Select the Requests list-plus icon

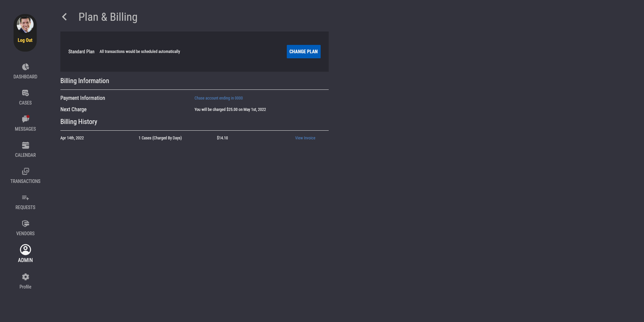[x=25, y=198]
